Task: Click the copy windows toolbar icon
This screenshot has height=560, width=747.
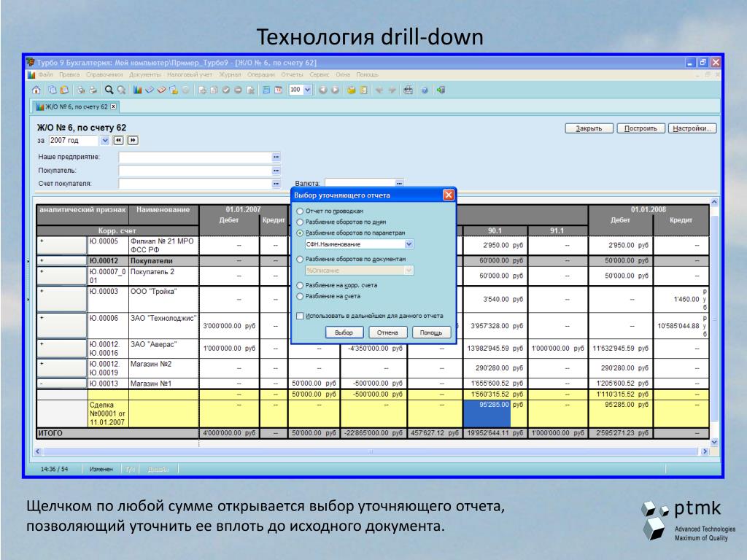Action: tap(52, 90)
